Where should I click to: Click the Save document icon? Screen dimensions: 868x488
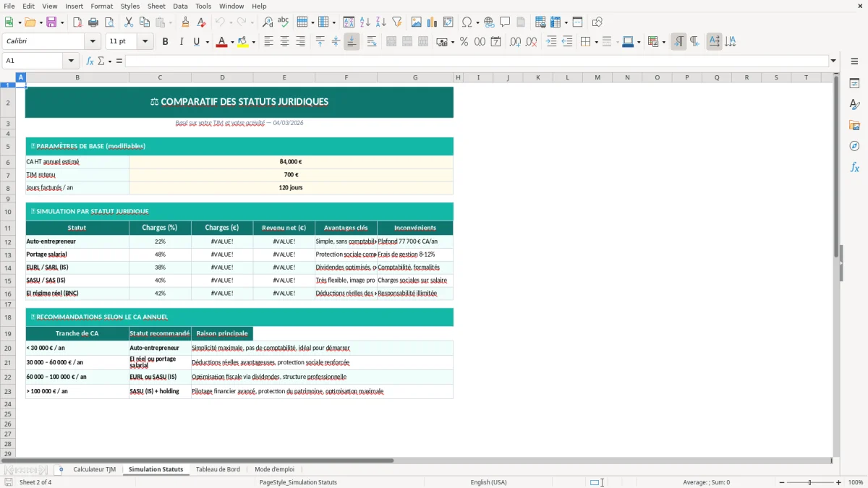coord(51,22)
